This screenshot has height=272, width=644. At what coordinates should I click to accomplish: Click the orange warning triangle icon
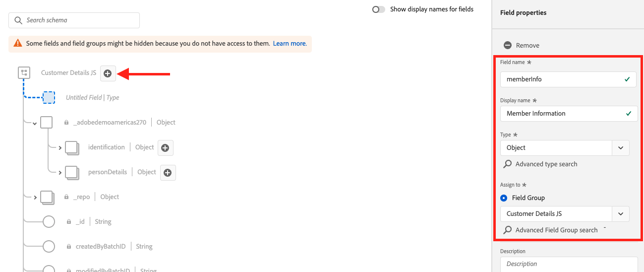(18, 43)
